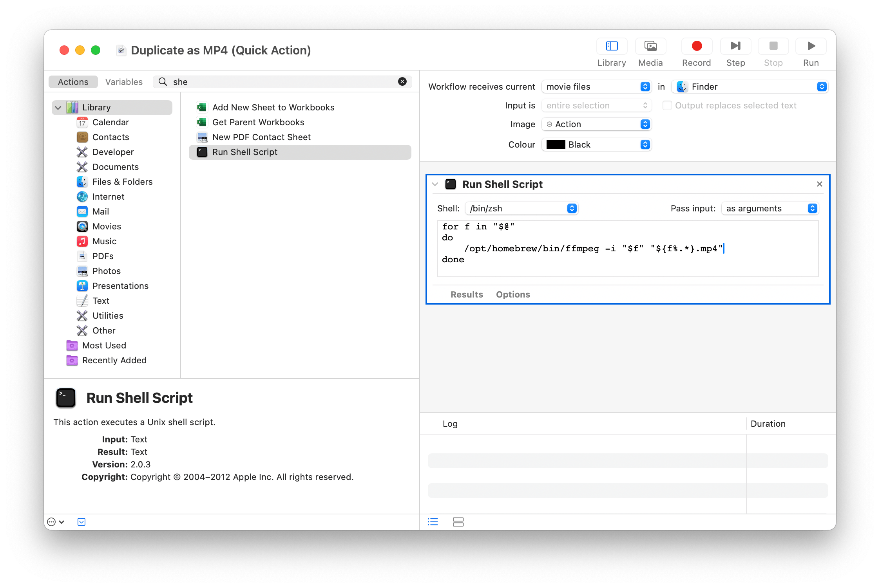Click the Step toolbar icon

tap(735, 47)
